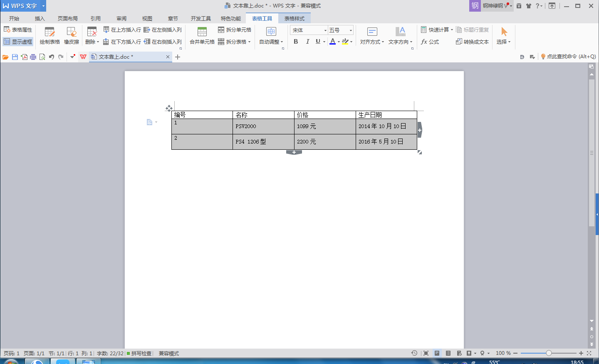
Task: Click the add-row plus handle below table
Action: (294, 152)
